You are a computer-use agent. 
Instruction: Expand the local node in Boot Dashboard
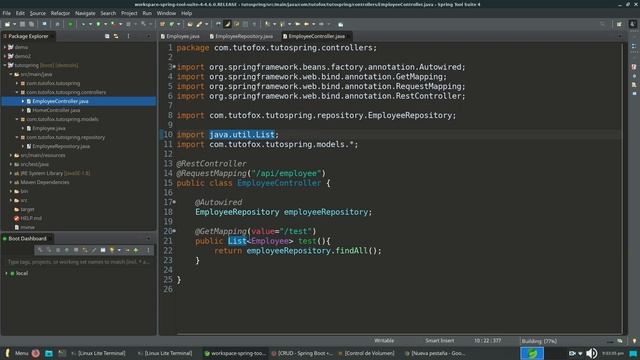6,273
